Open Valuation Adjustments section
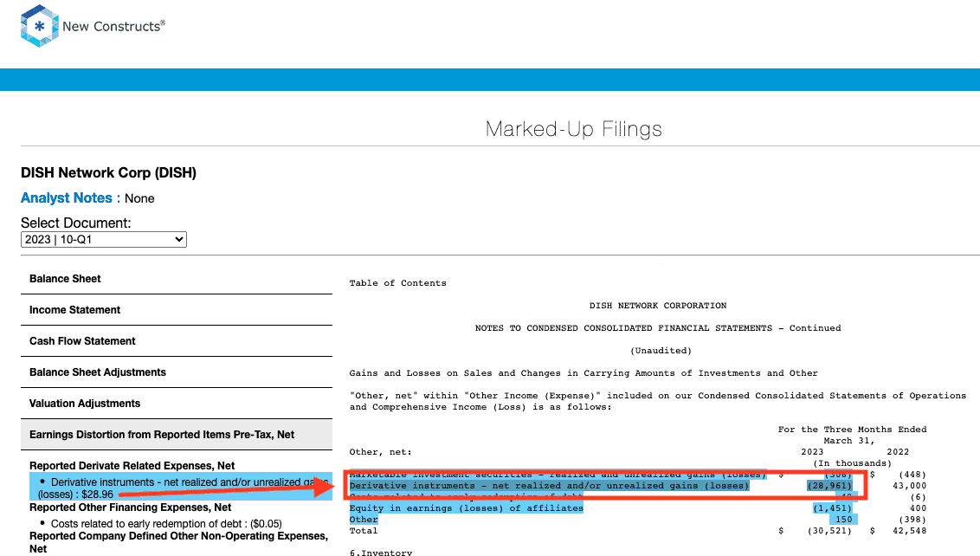Image resolution: width=980 pixels, height=556 pixels. [x=177, y=404]
